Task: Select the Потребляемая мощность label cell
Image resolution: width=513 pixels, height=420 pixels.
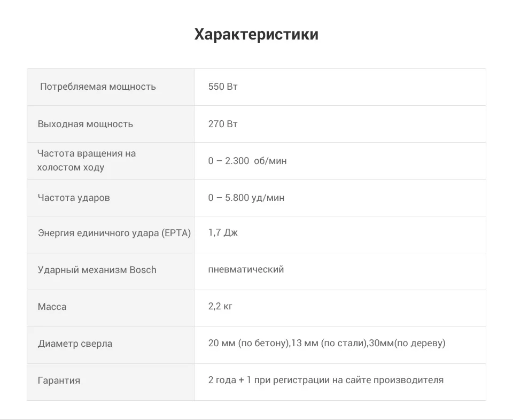Action: [x=111, y=87]
